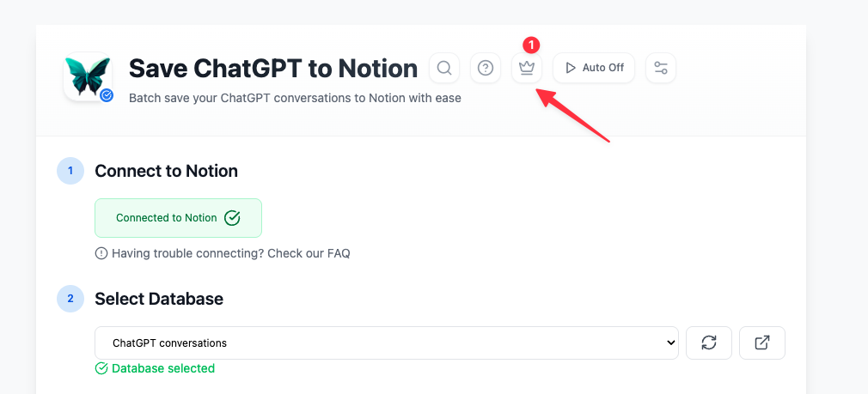Open the search button in the header

pos(444,68)
